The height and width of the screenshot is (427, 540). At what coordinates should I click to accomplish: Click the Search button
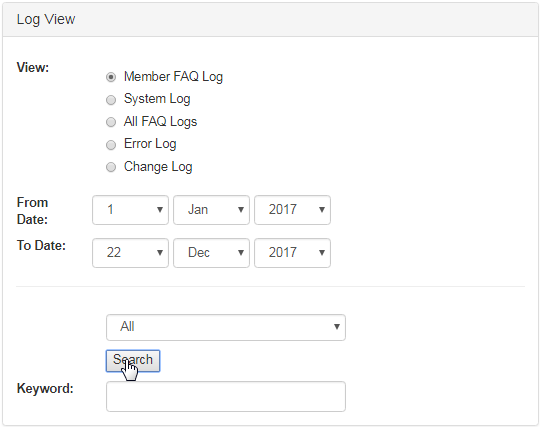coord(133,361)
